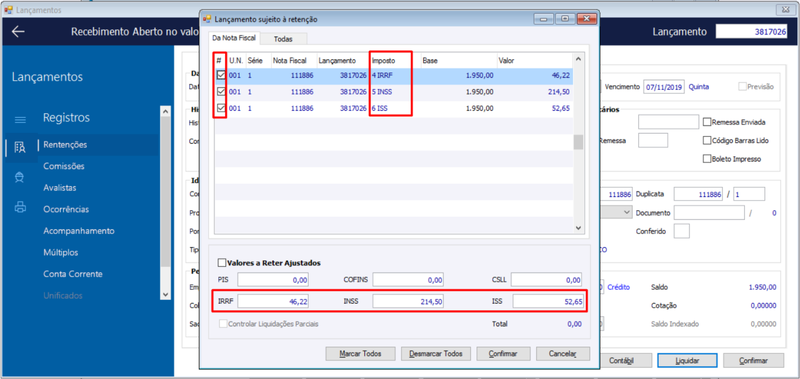Open Rentenções in Registros list

point(65,145)
